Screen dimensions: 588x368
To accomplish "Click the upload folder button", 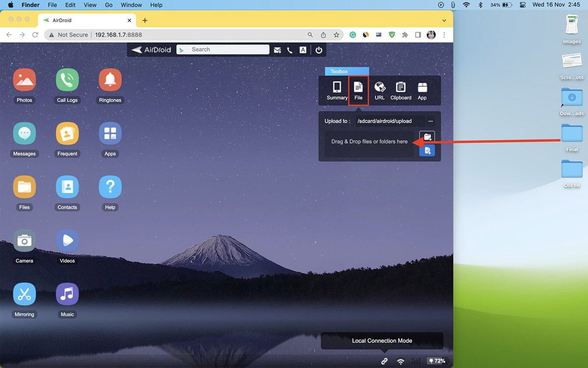I will [427, 137].
